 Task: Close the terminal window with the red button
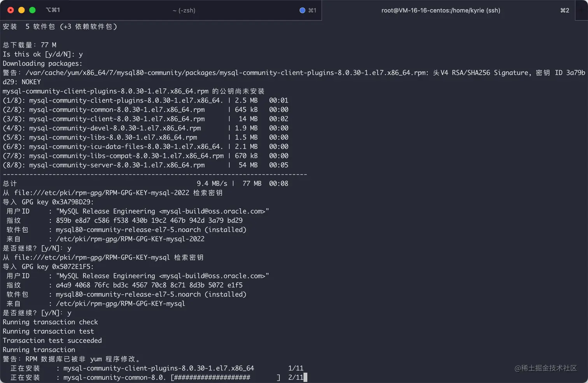click(x=10, y=10)
